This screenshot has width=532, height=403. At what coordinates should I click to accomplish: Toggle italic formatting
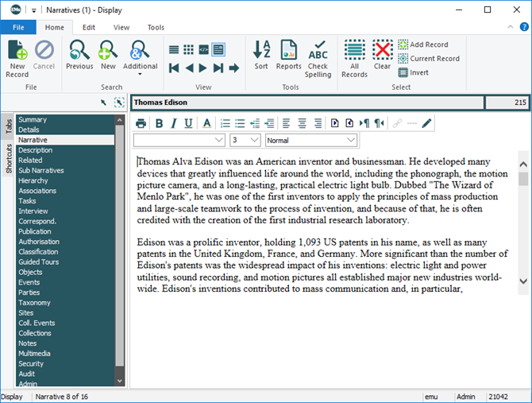tap(173, 123)
